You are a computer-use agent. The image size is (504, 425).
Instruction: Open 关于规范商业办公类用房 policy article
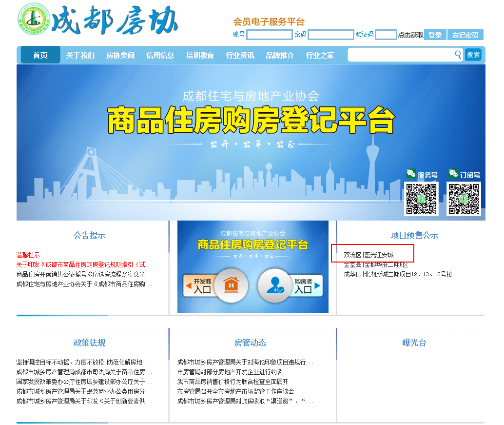coord(84,391)
